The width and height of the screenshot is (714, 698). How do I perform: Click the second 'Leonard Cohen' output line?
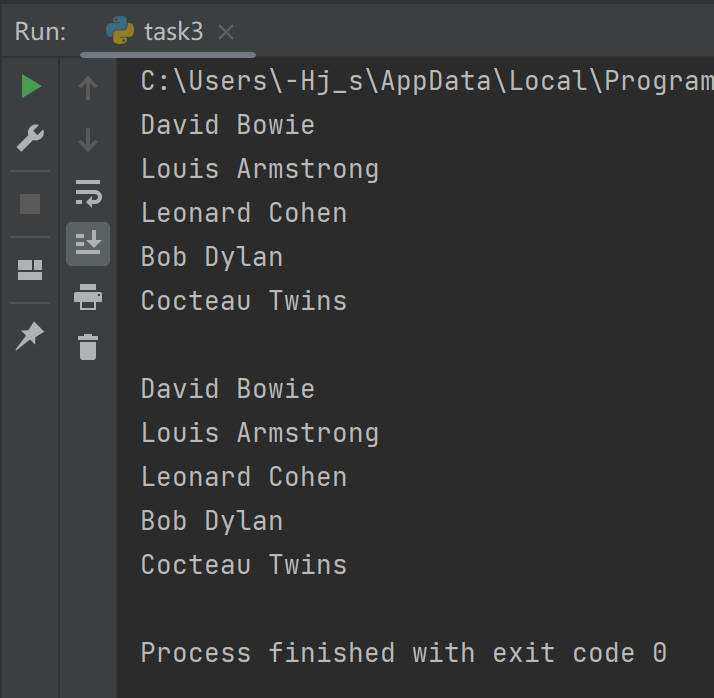(244, 477)
